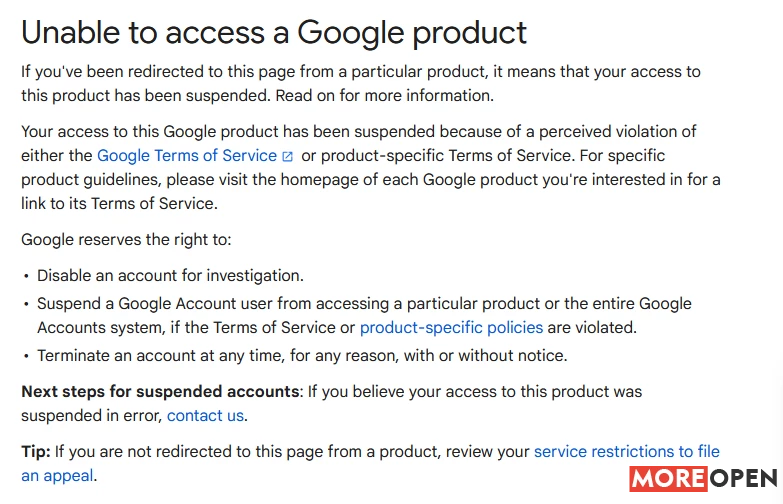This screenshot has width=783, height=504.
Task: Click the sentence link to its Terms of Service
Action: point(119,204)
